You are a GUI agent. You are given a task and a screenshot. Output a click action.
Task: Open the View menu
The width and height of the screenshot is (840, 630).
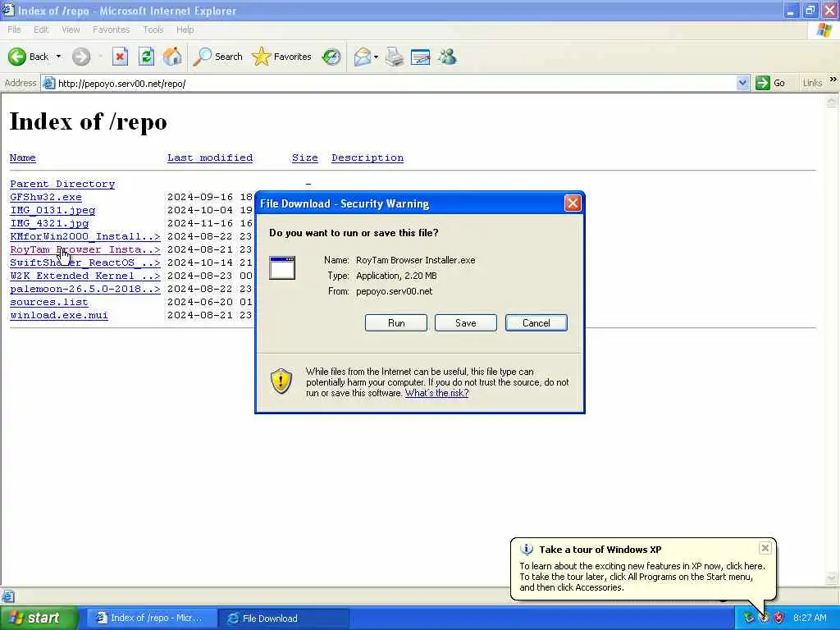point(71,30)
